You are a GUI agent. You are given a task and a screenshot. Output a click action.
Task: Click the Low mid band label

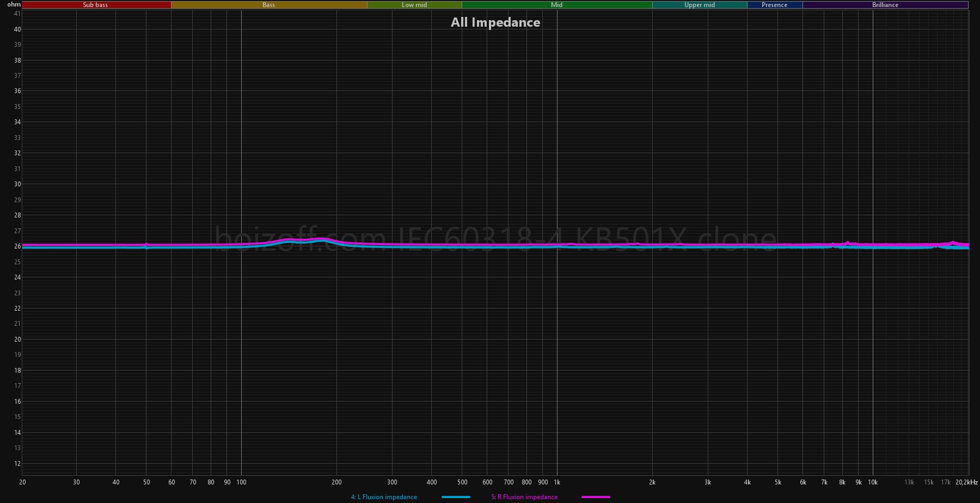click(x=414, y=5)
